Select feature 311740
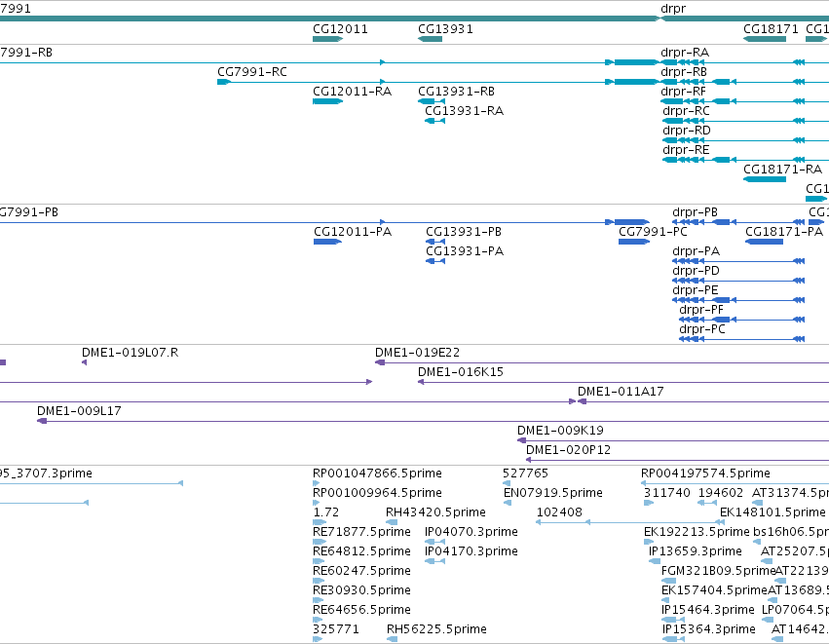Screen dimensions: 829x644 (x=667, y=493)
